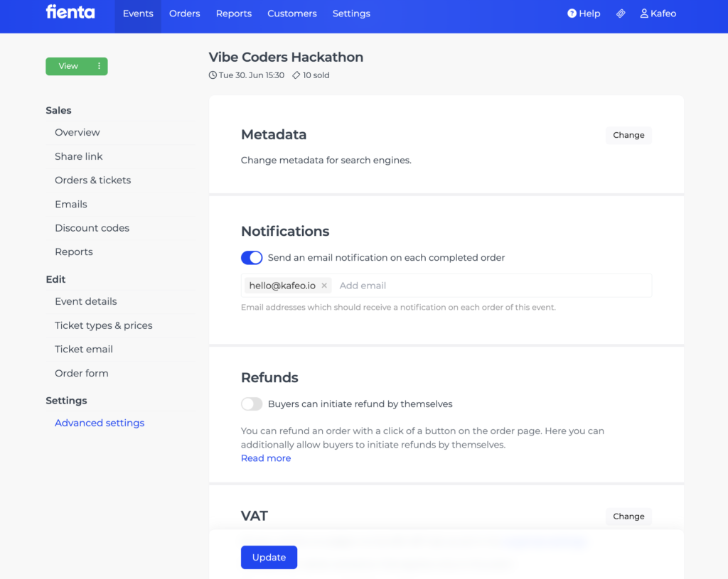The width and height of the screenshot is (728, 579).
Task: Open the three-dot menu beside View
Action: [x=99, y=66]
